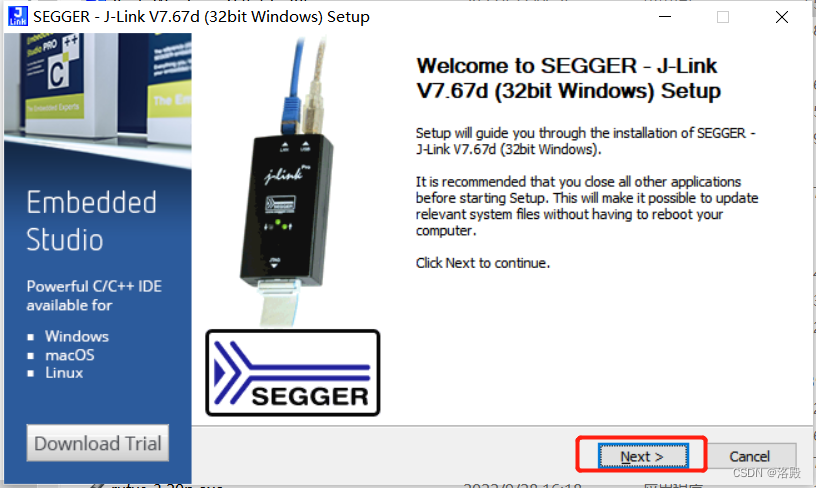Click the Embedded Studio heading text
This screenshot has width=816, height=488.
(x=91, y=221)
